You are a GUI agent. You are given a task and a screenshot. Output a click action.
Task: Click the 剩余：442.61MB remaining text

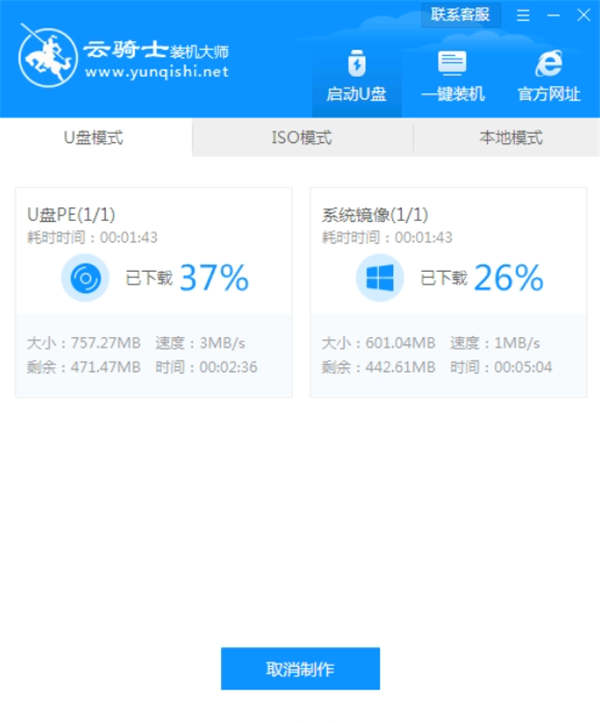378,367
